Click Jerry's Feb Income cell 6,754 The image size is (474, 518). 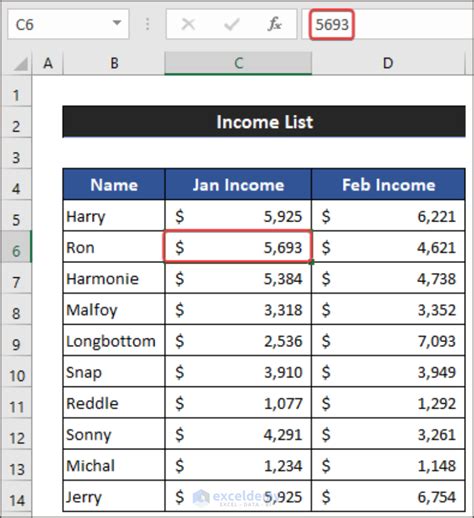(x=388, y=496)
